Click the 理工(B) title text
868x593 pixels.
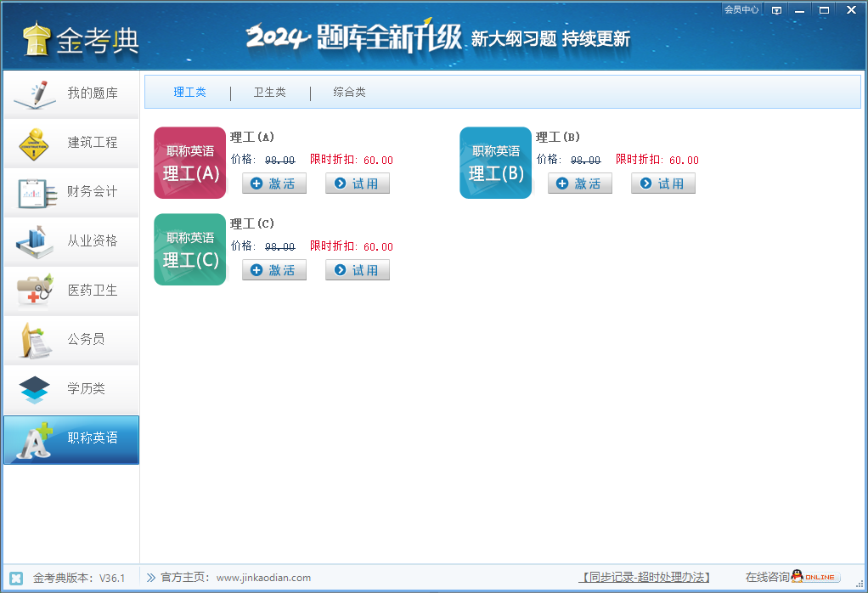pos(557,137)
